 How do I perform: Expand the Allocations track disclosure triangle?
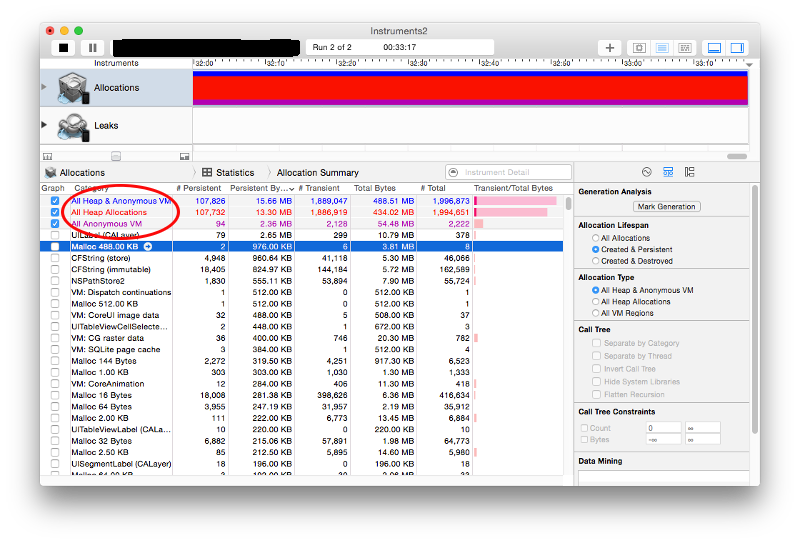click(x=44, y=87)
